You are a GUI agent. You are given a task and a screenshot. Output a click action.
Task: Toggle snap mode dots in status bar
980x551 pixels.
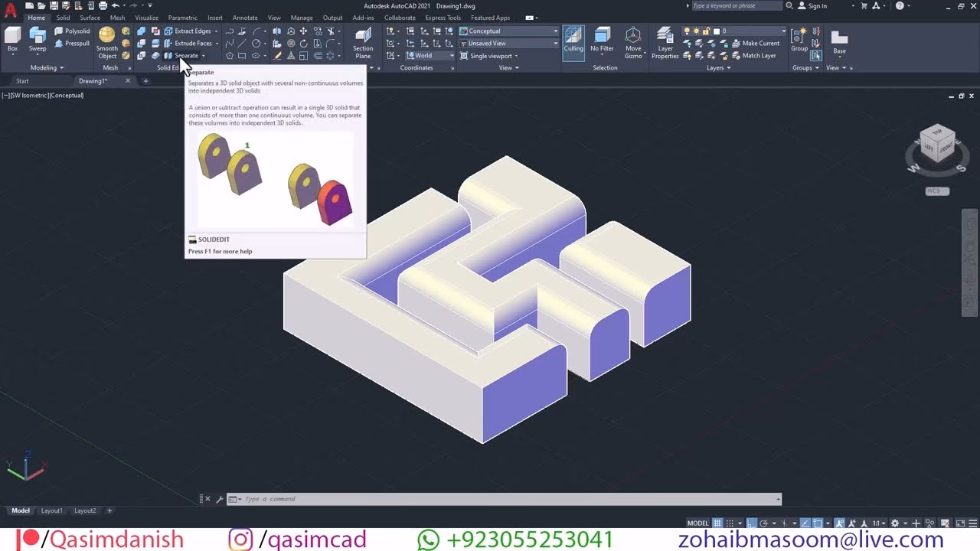coord(730,523)
